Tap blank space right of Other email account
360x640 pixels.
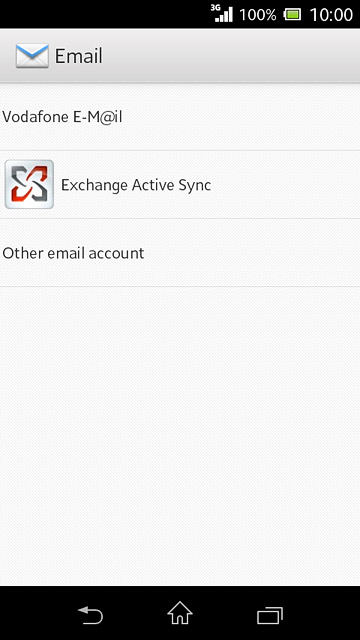[252, 253]
